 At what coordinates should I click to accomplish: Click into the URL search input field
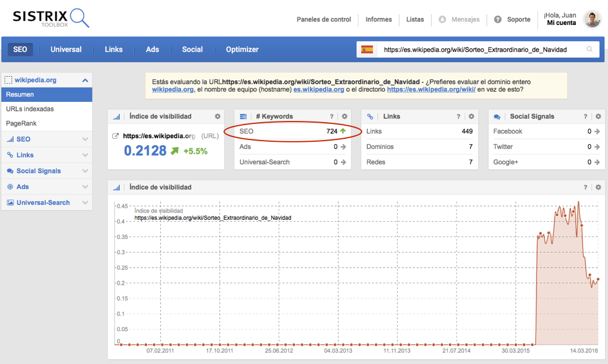pyautogui.click(x=477, y=49)
